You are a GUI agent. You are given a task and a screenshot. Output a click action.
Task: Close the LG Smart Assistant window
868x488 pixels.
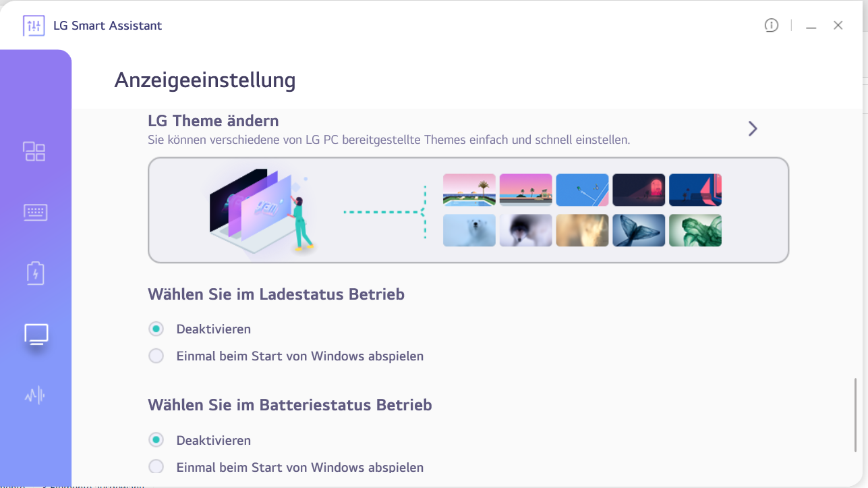(x=838, y=25)
